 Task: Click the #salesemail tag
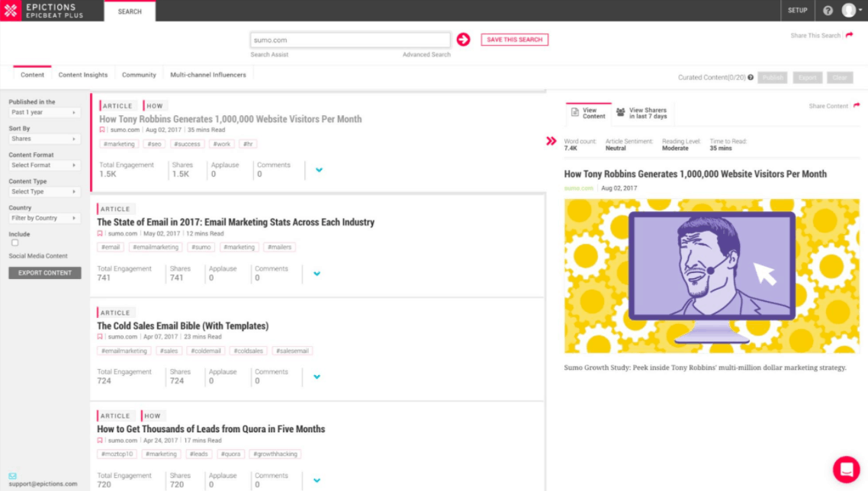[x=292, y=351]
